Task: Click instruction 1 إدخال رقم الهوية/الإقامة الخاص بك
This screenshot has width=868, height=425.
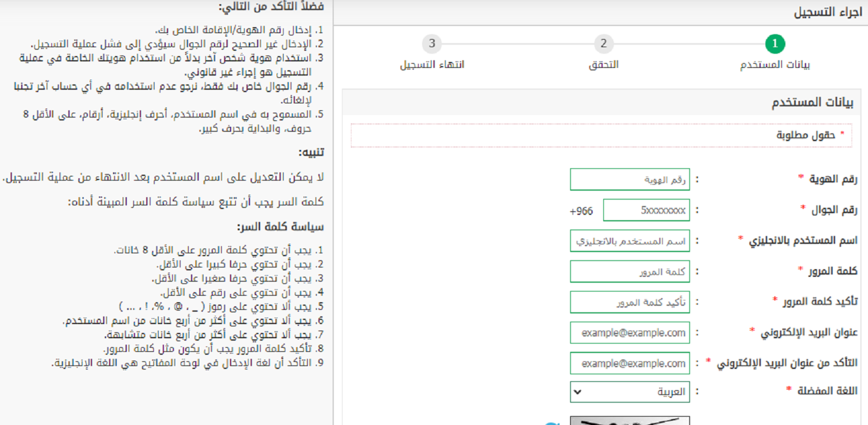Action: point(239,30)
